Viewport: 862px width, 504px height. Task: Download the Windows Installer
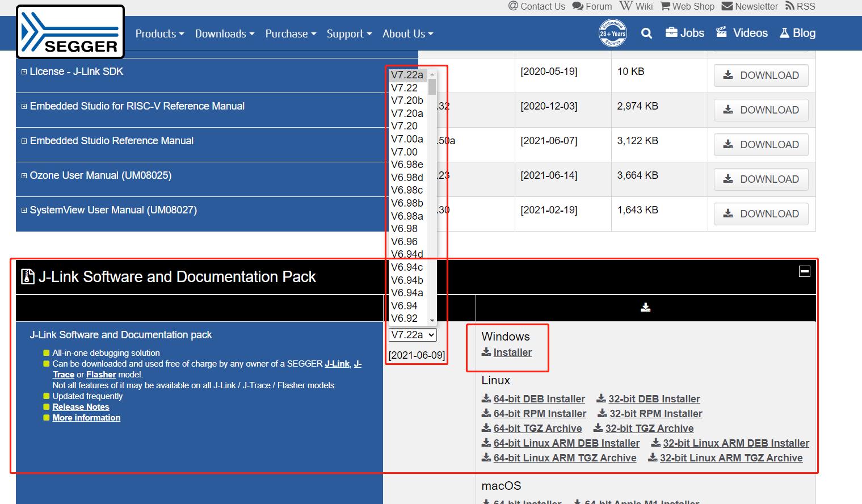507,352
